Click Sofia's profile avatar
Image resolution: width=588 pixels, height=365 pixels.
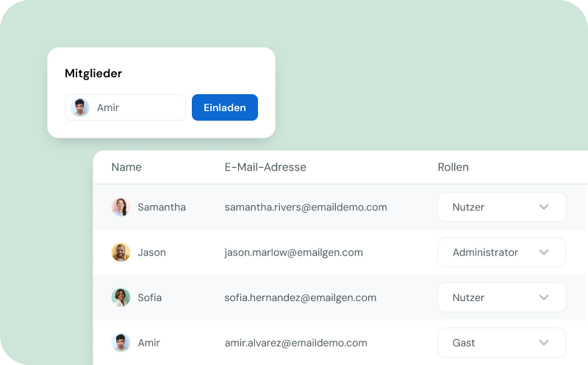click(x=121, y=297)
